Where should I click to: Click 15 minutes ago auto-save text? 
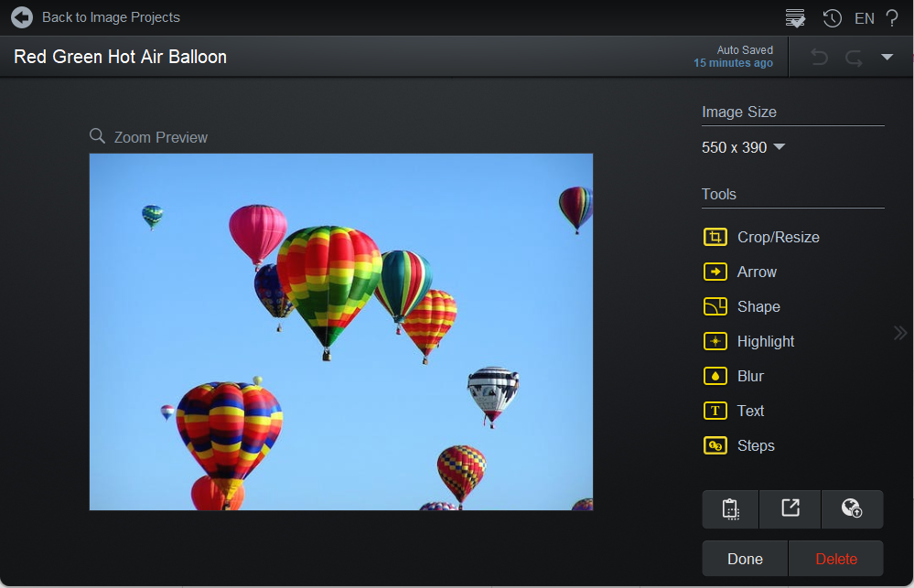(x=733, y=63)
